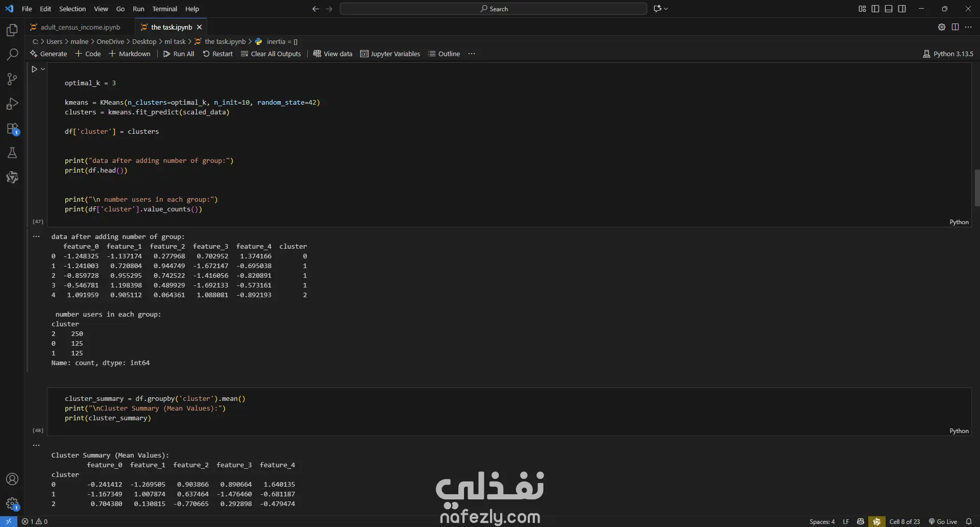Open the Search view in activity bar
This screenshot has height=527, width=980.
12,54
